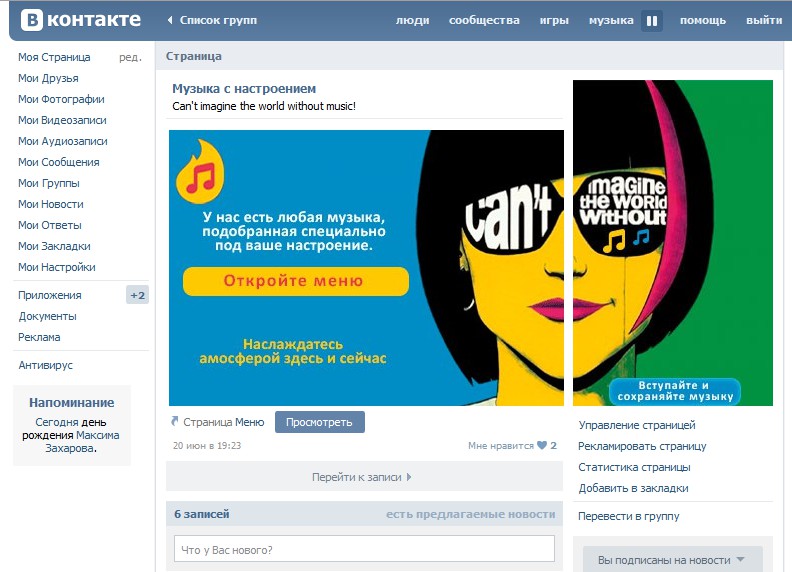The image size is (792, 572).
Task: Click the Страница Меню page icon
Action: coord(175,421)
